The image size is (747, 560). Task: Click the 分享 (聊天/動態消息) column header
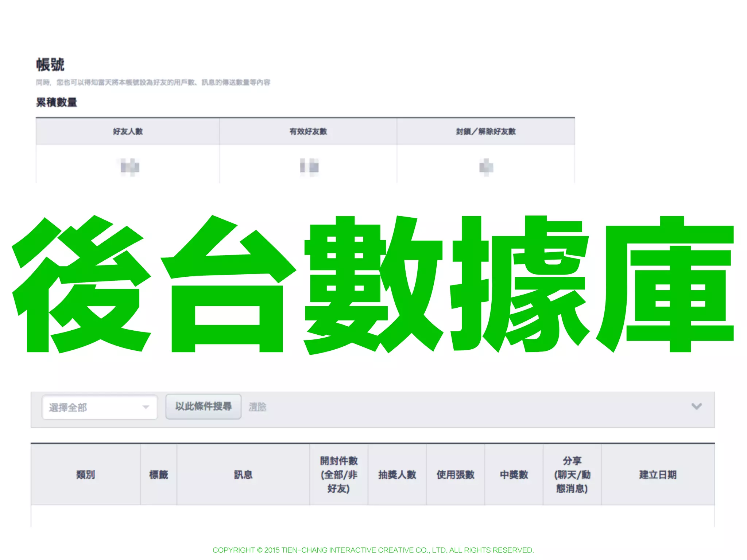click(x=572, y=474)
